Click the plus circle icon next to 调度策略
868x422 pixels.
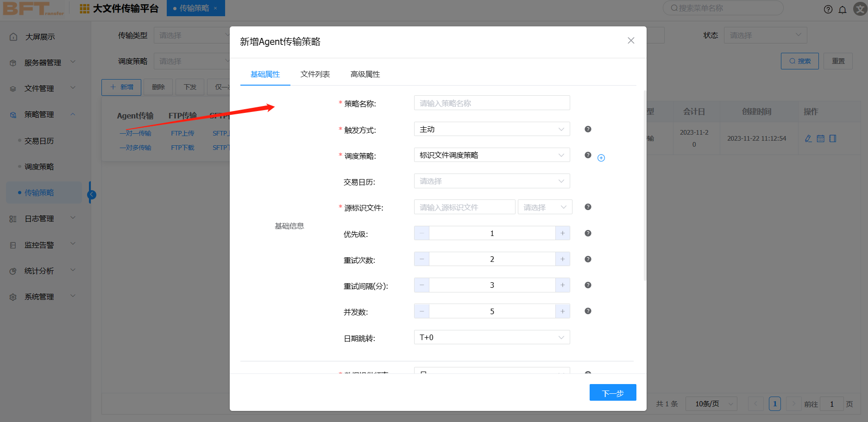pyautogui.click(x=601, y=158)
